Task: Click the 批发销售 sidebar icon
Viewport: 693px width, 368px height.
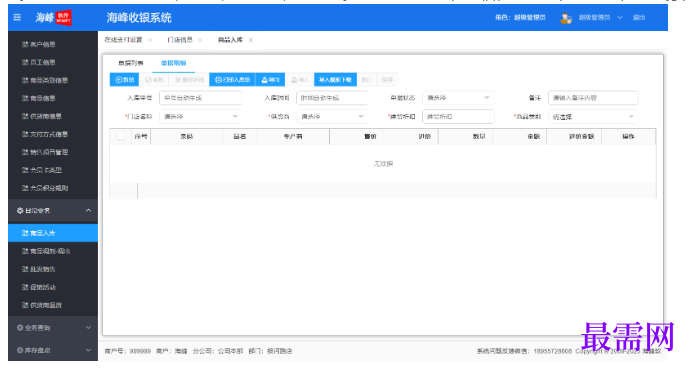Action: (x=25, y=269)
